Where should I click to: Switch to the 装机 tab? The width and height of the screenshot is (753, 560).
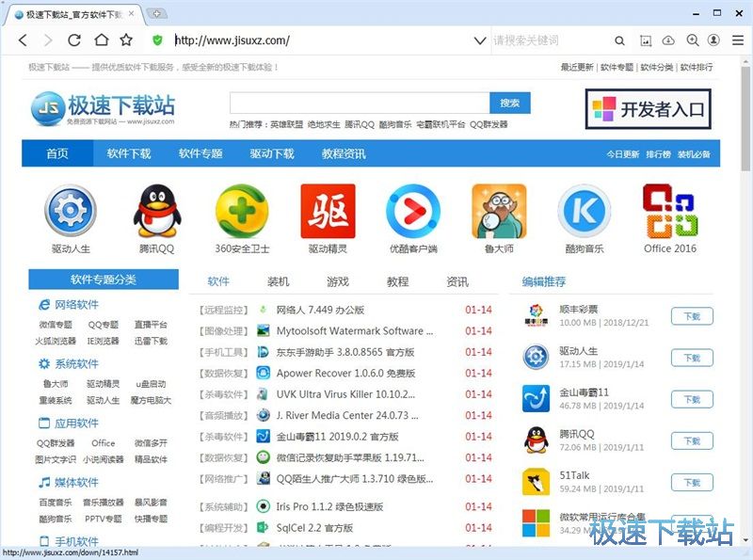tap(278, 281)
